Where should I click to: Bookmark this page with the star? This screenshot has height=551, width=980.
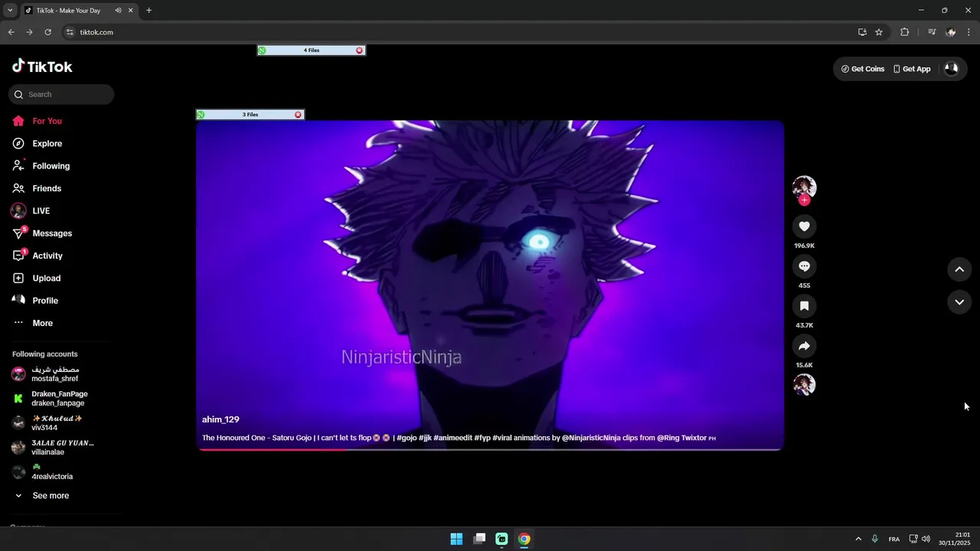click(x=879, y=32)
